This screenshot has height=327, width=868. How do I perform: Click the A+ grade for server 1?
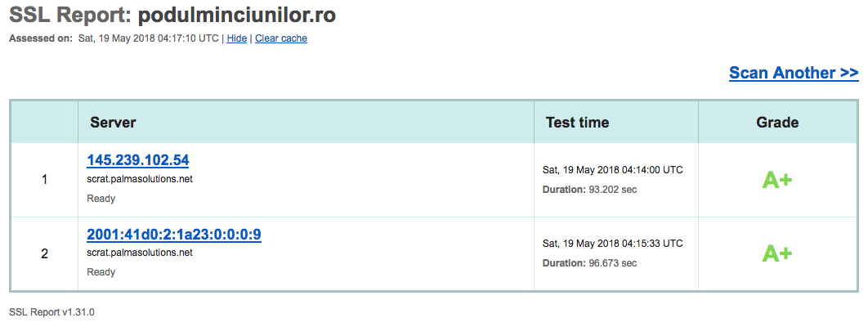[x=776, y=180]
